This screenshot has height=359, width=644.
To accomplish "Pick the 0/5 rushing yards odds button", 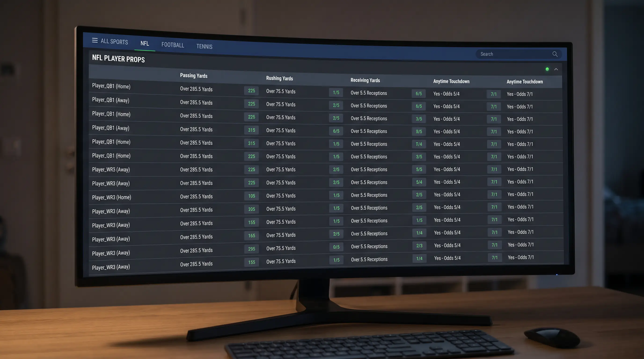I will (336, 247).
